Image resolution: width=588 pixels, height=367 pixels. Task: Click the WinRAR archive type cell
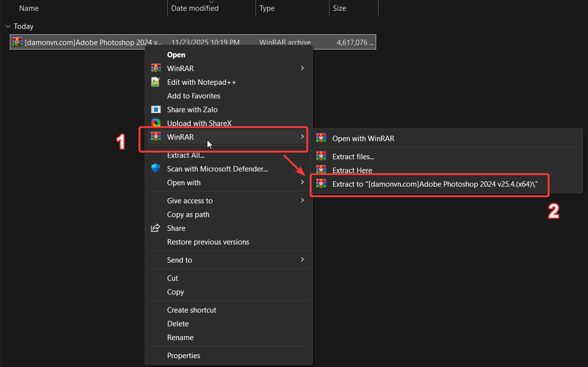coord(285,42)
